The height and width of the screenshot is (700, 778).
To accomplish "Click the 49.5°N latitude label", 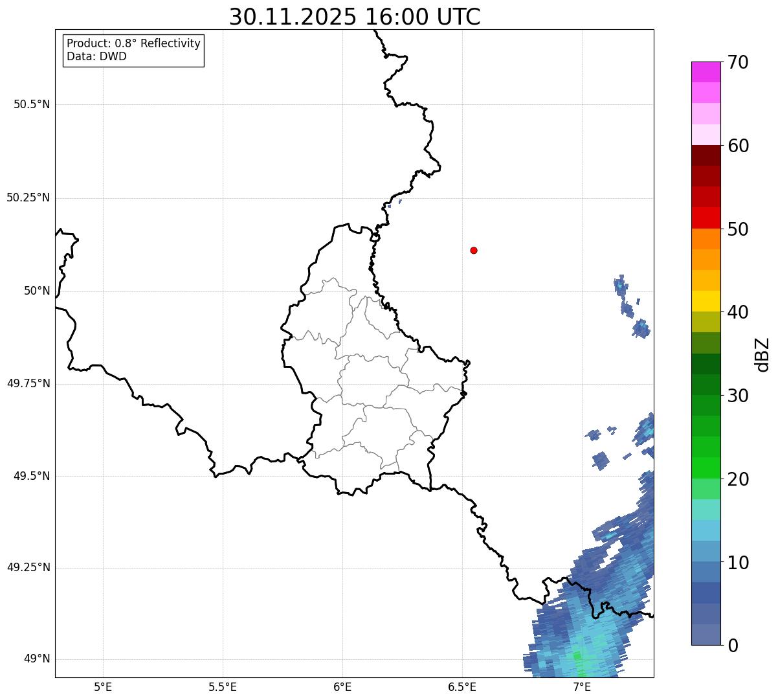I will pos(32,476).
